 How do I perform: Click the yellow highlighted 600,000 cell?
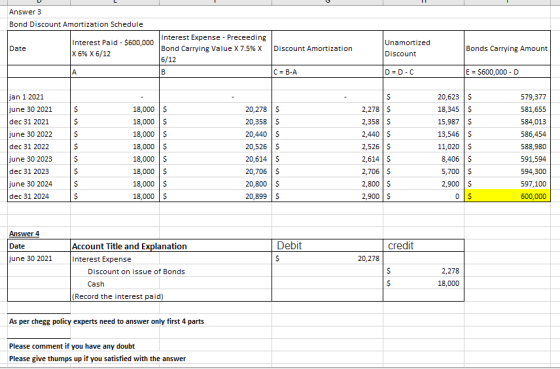[x=507, y=196]
